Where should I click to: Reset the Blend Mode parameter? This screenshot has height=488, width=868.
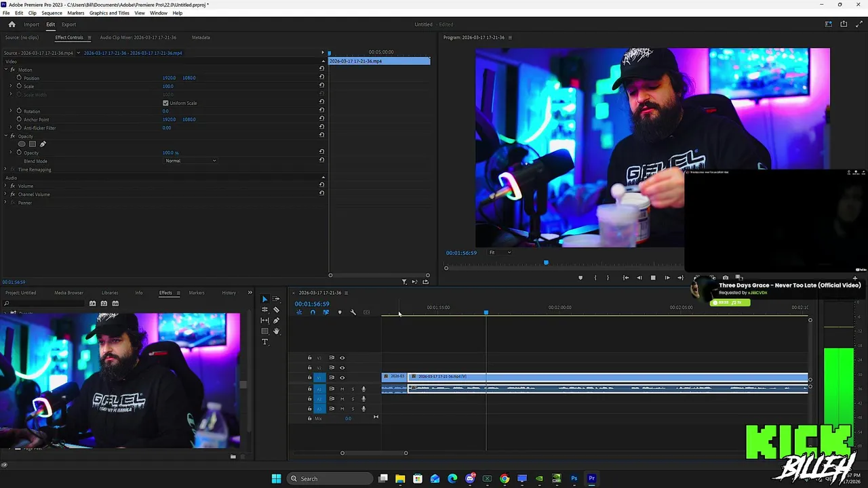point(321,161)
